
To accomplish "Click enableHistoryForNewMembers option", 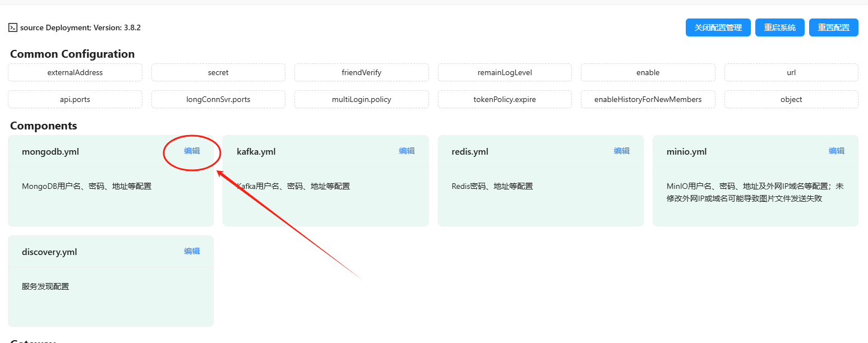I will click(x=648, y=99).
